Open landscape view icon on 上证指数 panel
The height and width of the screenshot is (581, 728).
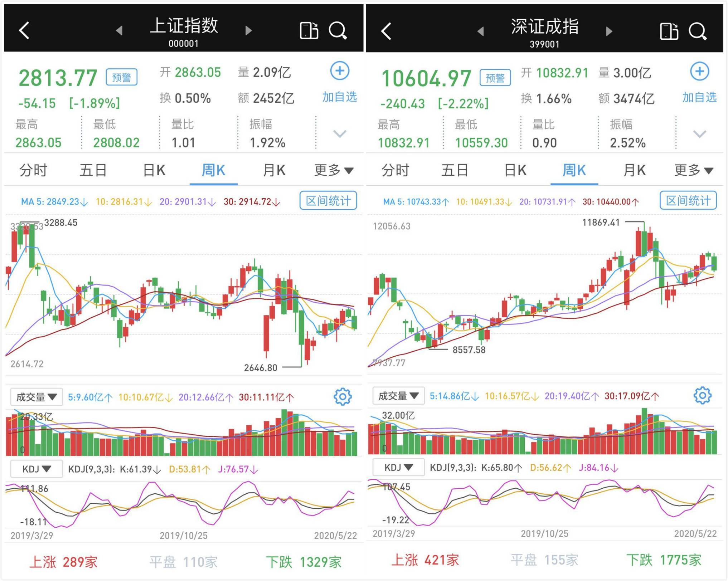pos(309,30)
